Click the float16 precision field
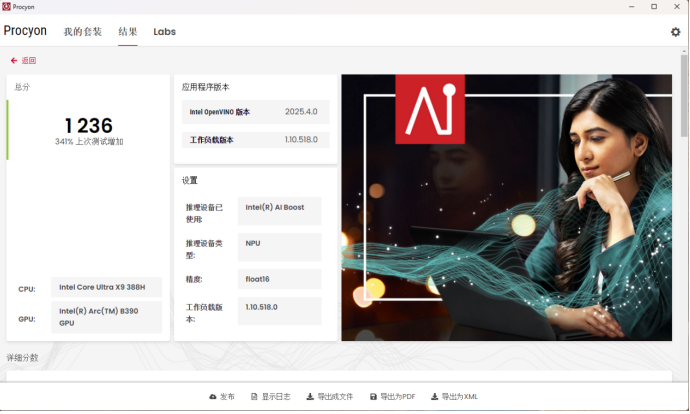Screen dimensions: 690x414 pos(279,279)
